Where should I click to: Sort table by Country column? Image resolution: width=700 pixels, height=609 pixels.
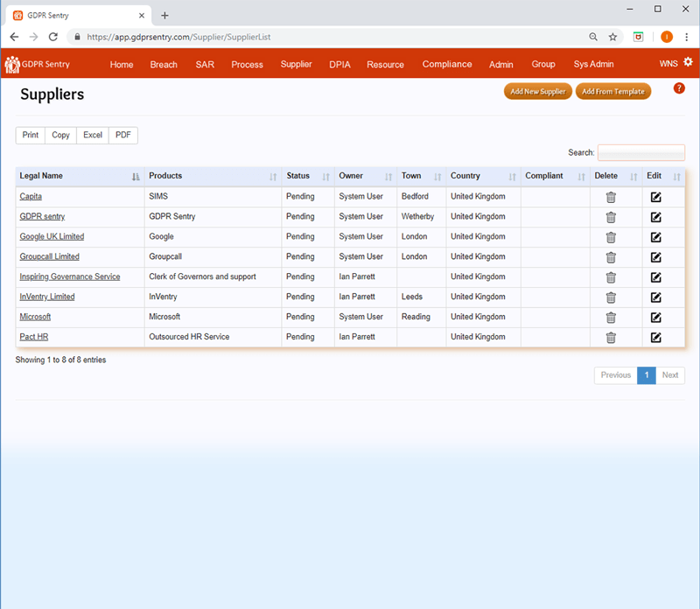pyautogui.click(x=484, y=176)
